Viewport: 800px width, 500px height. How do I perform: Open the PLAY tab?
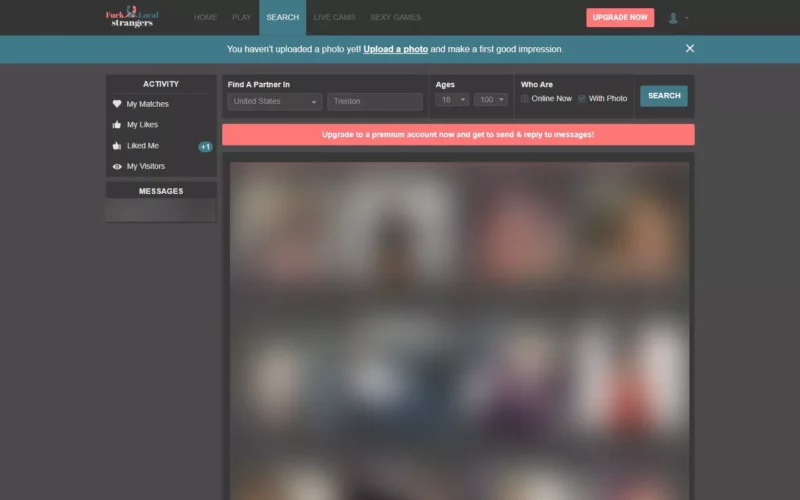click(241, 17)
